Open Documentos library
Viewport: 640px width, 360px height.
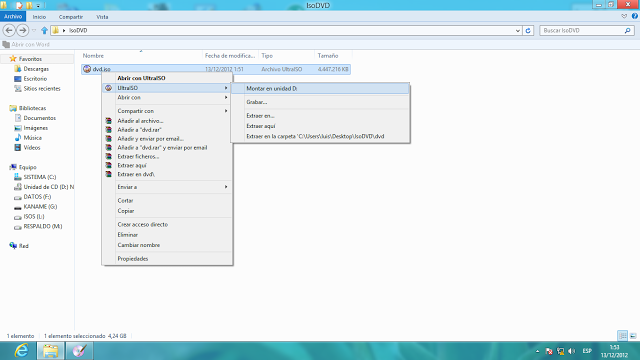pos(40,118)
